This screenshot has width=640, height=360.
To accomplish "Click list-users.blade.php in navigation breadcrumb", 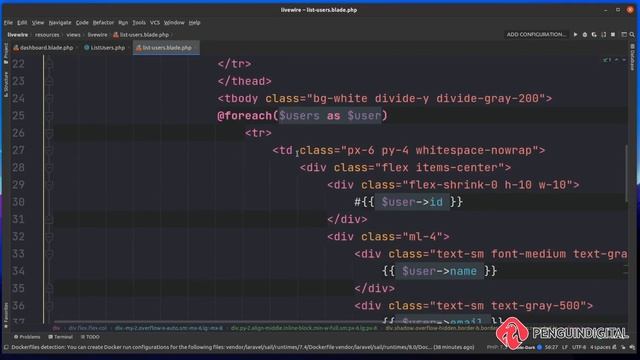I will 141,35.
